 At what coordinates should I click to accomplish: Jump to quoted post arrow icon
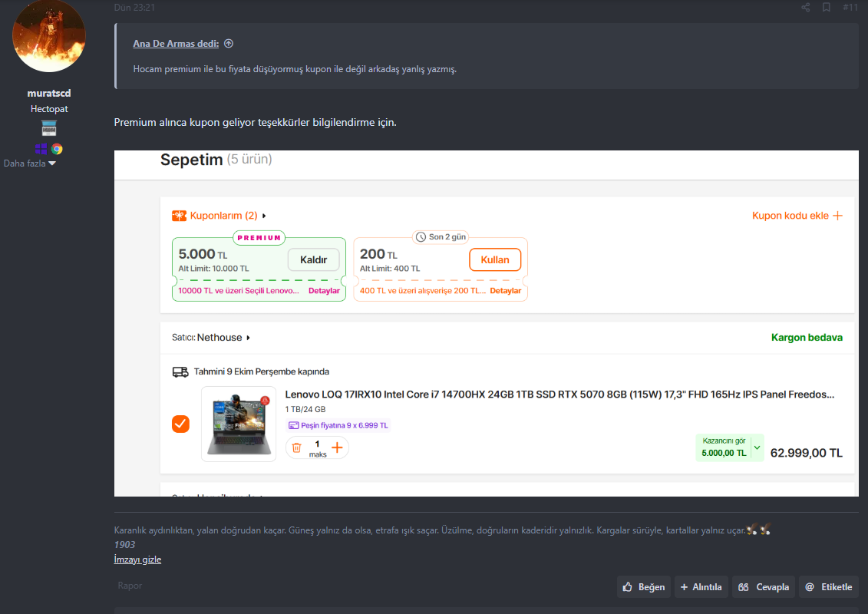229,43
